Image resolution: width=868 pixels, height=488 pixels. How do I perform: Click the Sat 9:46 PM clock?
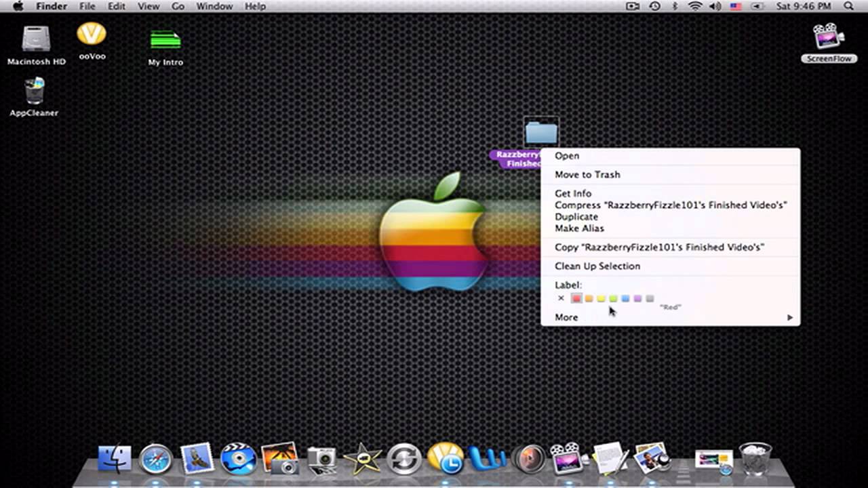(804, 6)
